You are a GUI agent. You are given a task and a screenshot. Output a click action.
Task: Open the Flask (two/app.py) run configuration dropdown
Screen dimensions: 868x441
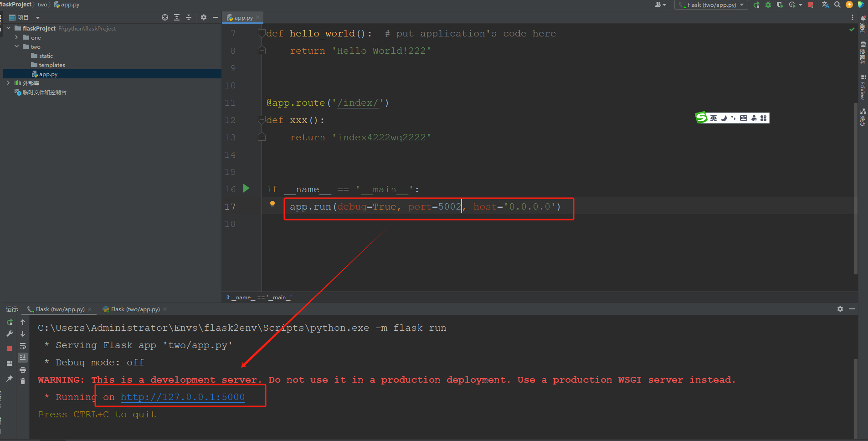711,5
